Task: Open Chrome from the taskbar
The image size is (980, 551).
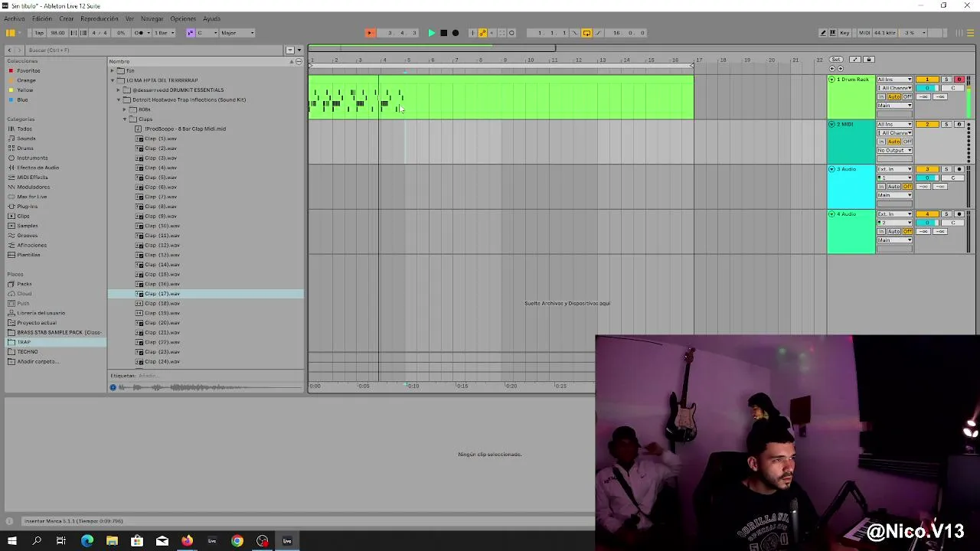Action: [237, 541]
